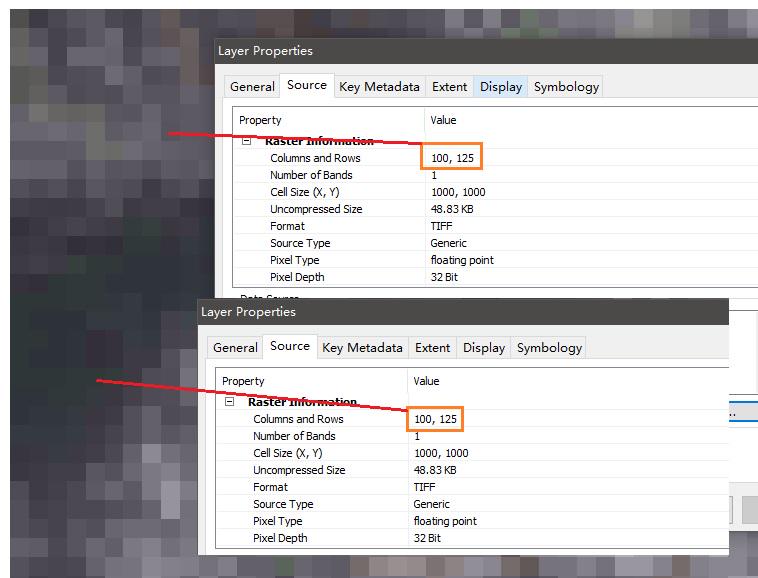
Task: Select Columns and Rows row in upper window
Action: click(x=496, y=158)
